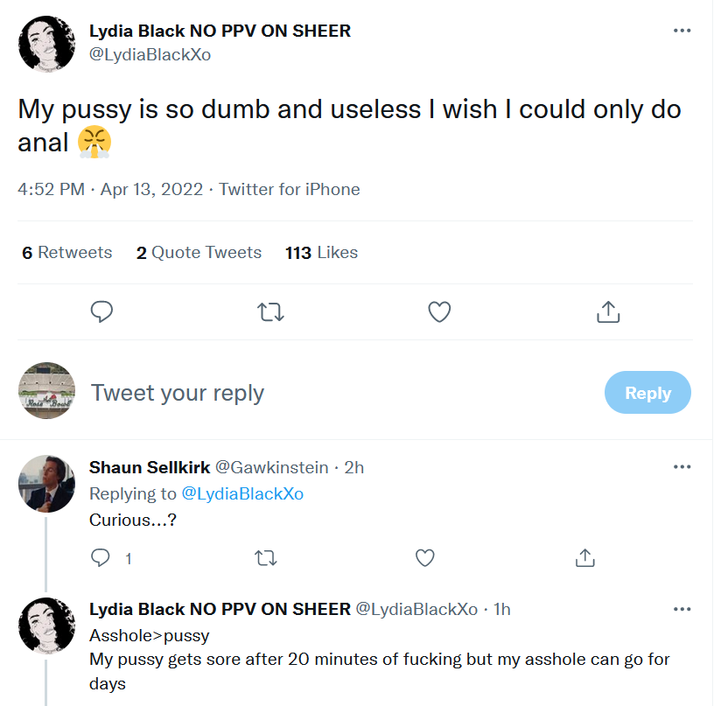Retweet Shaun Sellkirk's reply
This screenshot has width=728, height=706.
(x=263, y=557)
